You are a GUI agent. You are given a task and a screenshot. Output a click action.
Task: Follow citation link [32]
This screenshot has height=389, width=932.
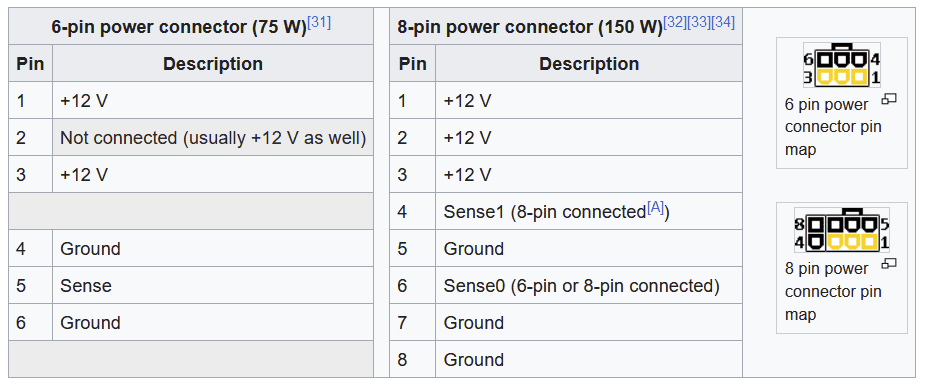click(x=675, y=23)
